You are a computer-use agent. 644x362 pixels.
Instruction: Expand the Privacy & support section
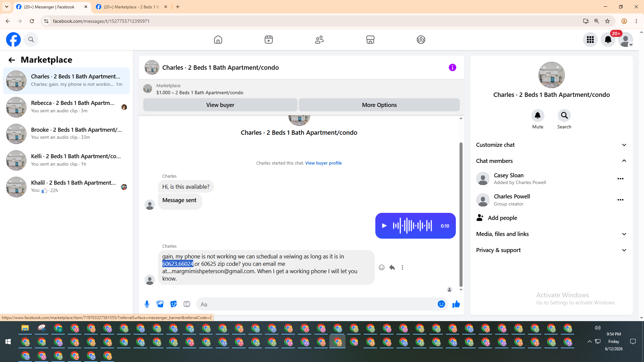551,250
